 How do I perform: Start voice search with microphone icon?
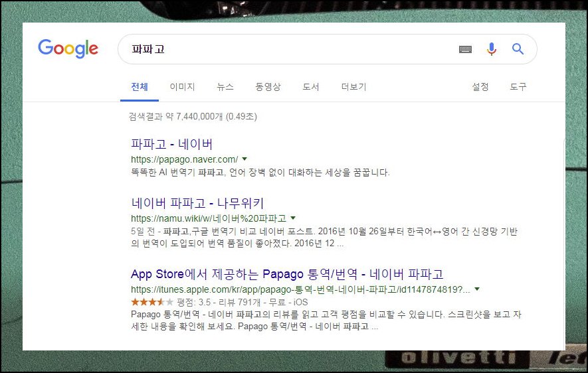[491, 49]
